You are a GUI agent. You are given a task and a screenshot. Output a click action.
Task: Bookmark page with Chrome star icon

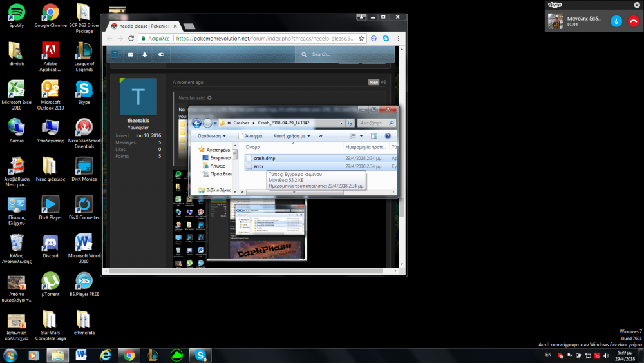[x=363, y=39]
